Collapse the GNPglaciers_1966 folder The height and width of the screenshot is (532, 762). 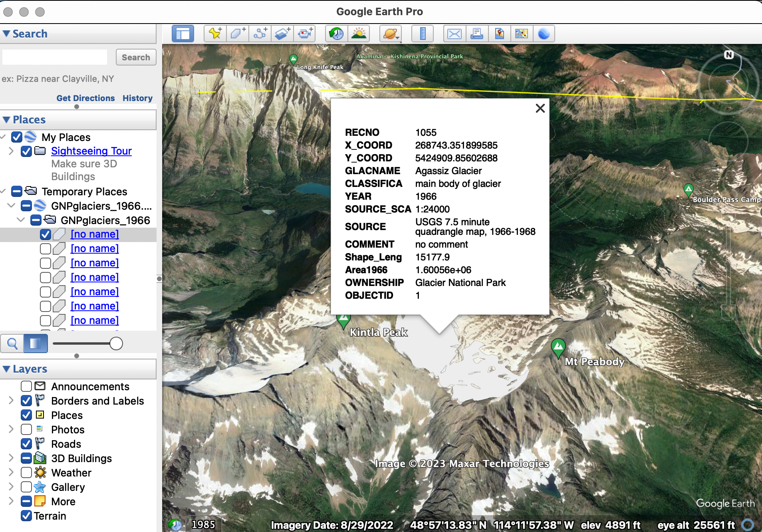(21, 220)
